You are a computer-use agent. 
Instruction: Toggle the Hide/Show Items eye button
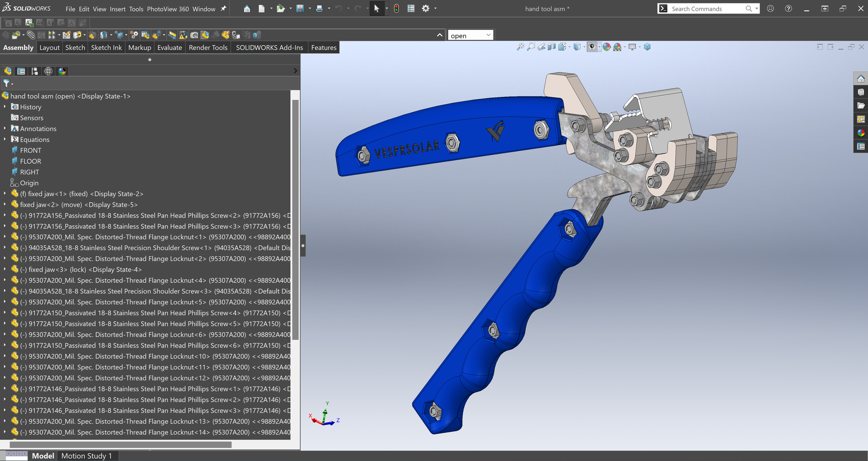tap(592, 47)
